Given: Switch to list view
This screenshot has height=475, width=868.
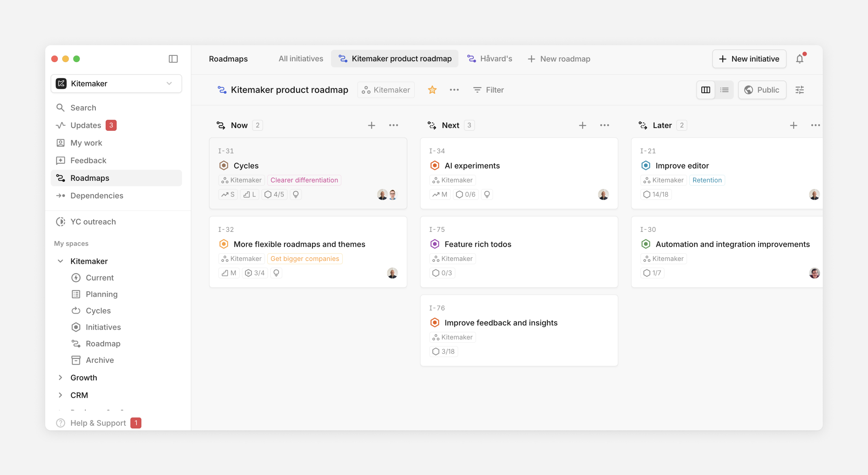Looking at the screenshot, I should 724,90.
